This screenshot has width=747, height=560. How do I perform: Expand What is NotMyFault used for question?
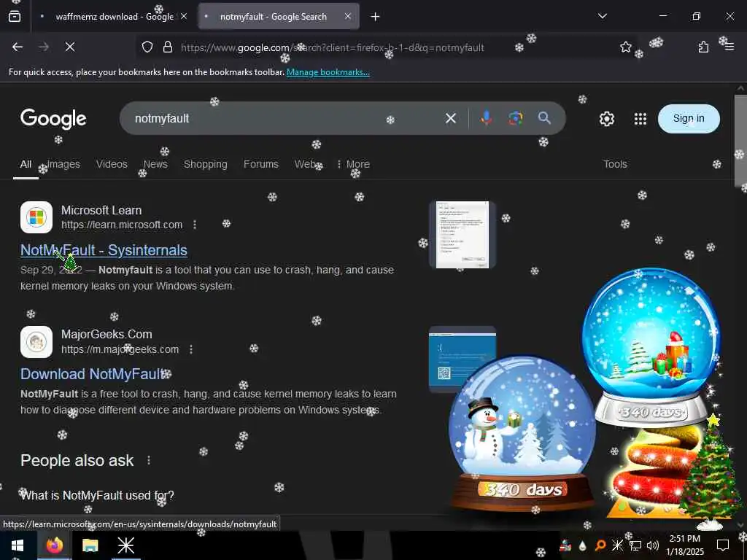click(x=97, y=496)
